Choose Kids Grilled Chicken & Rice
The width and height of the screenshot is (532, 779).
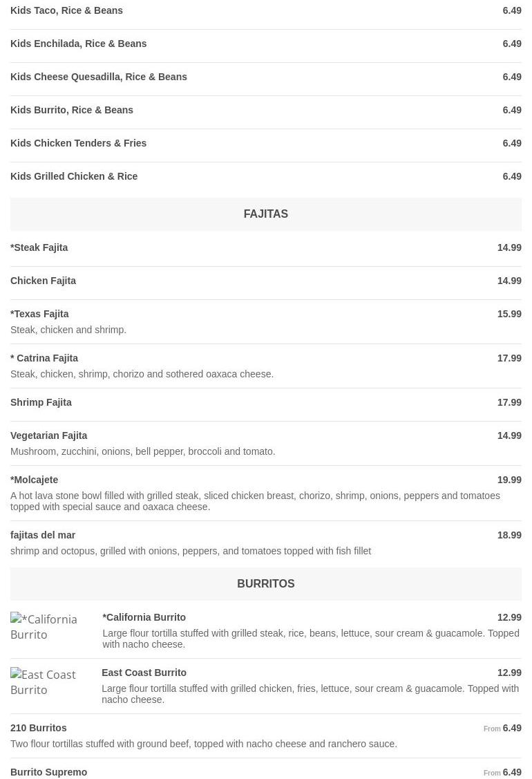(74, 177)
